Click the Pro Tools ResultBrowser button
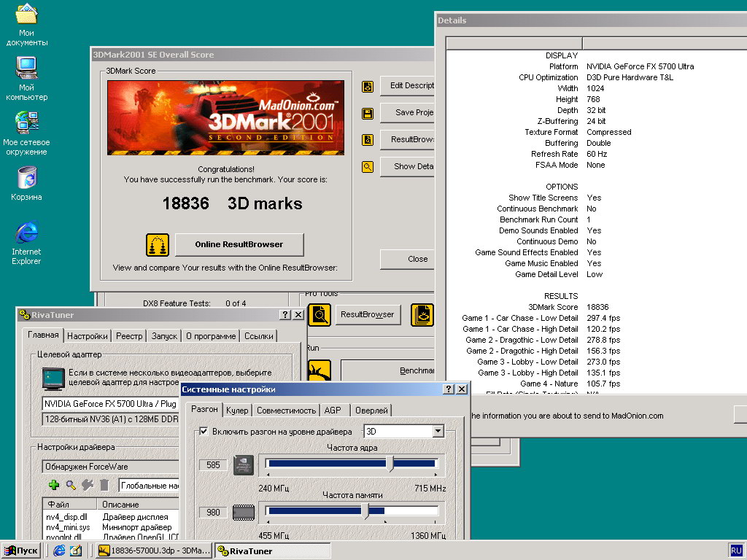747x560 pixels. (x=368, y=315)
